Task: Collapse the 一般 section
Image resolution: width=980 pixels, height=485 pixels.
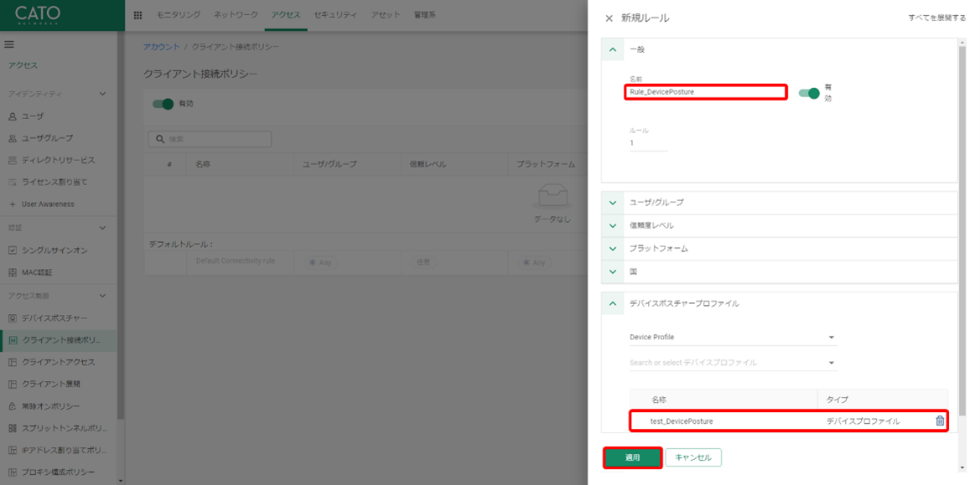Action: pos(613,49)
